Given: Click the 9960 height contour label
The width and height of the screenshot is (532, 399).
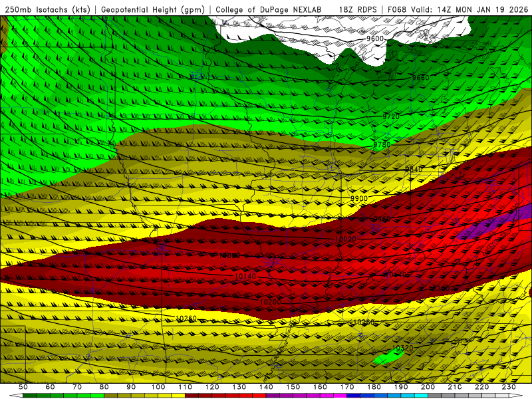Looking at the screenshot, I should click(x=382, y=219).
